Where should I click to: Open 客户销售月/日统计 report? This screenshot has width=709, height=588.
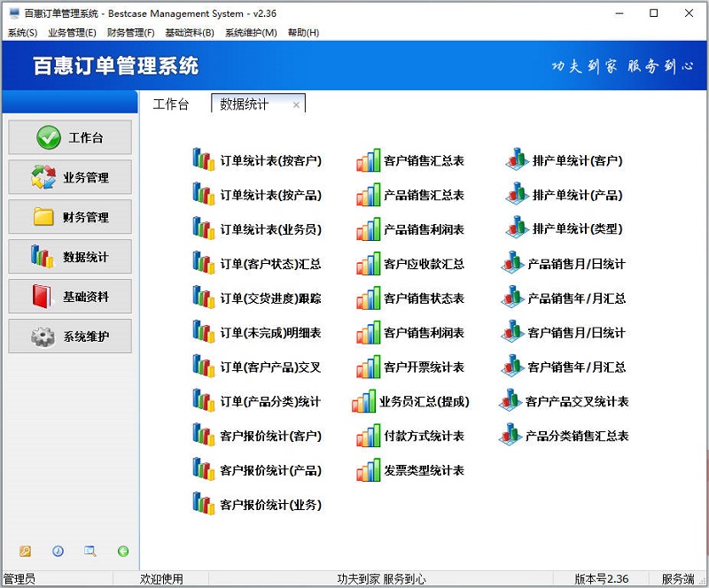tap(574, 331)
